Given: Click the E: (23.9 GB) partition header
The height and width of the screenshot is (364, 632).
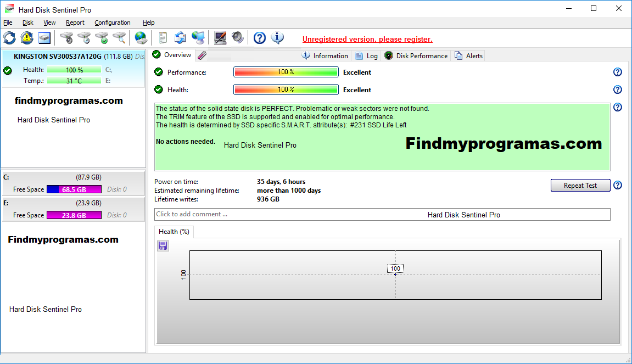Looking at the screenshot, I should pyautogui.click(x=74, y=203).
